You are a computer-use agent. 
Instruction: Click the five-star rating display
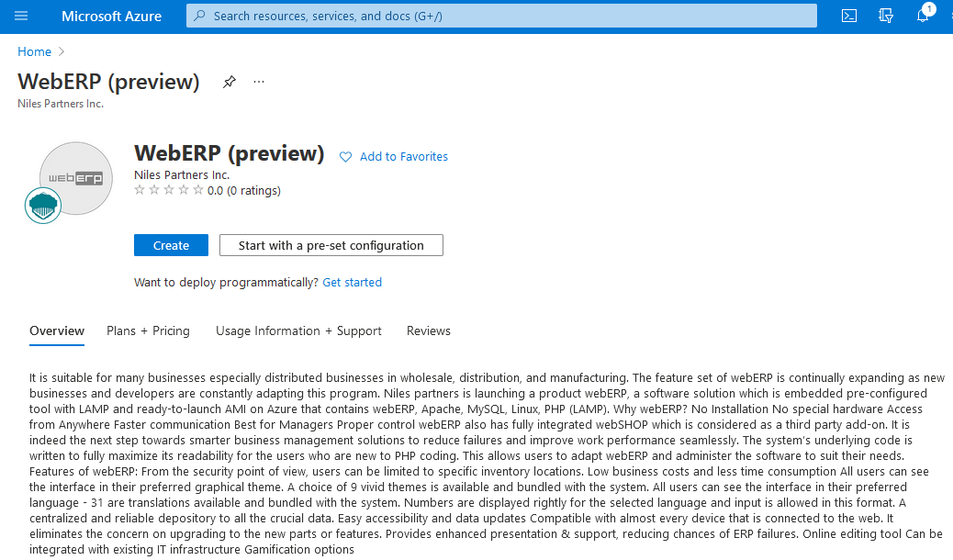point(169,191)
